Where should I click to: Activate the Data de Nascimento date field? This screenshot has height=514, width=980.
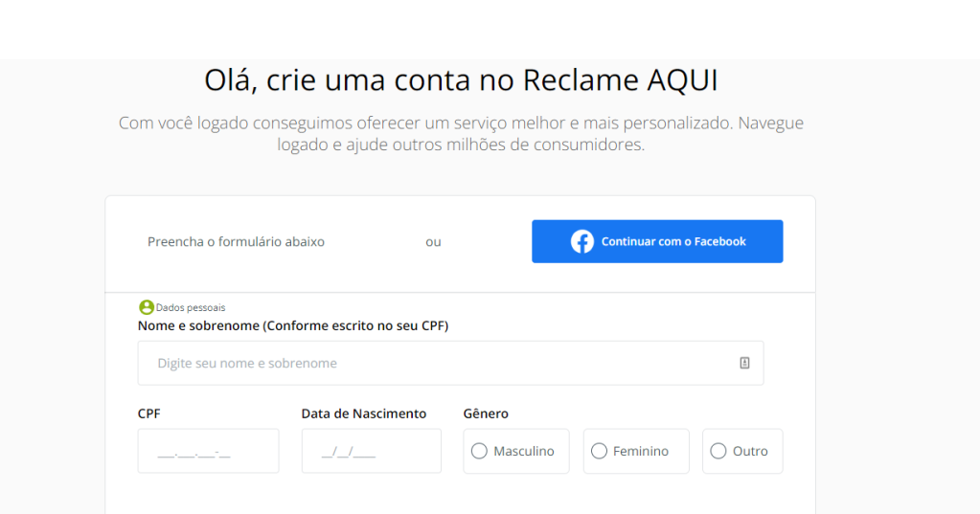(371, 451)
